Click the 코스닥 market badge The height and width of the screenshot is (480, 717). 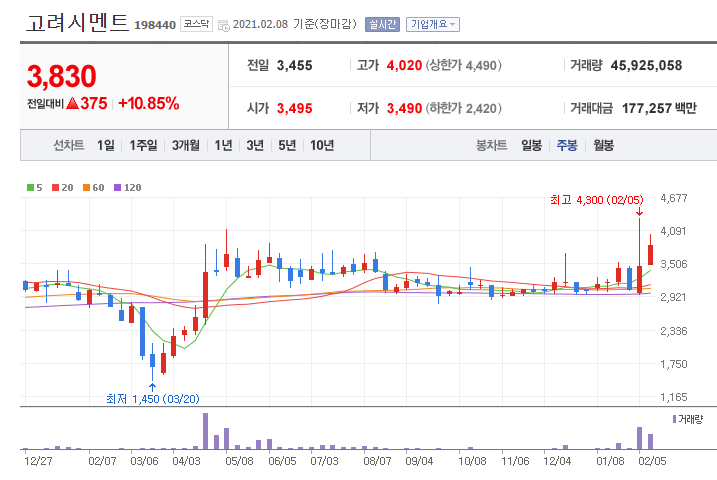(x=196, y=24)
